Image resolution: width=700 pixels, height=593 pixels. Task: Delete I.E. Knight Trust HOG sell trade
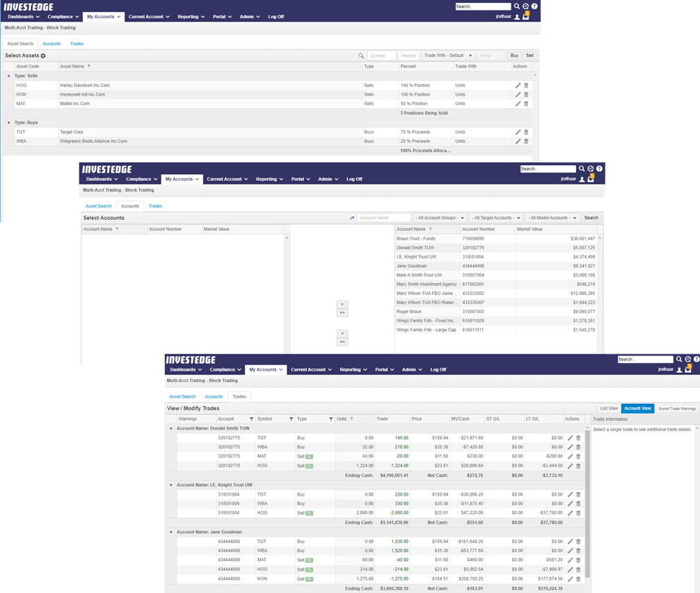pos(578,513)
